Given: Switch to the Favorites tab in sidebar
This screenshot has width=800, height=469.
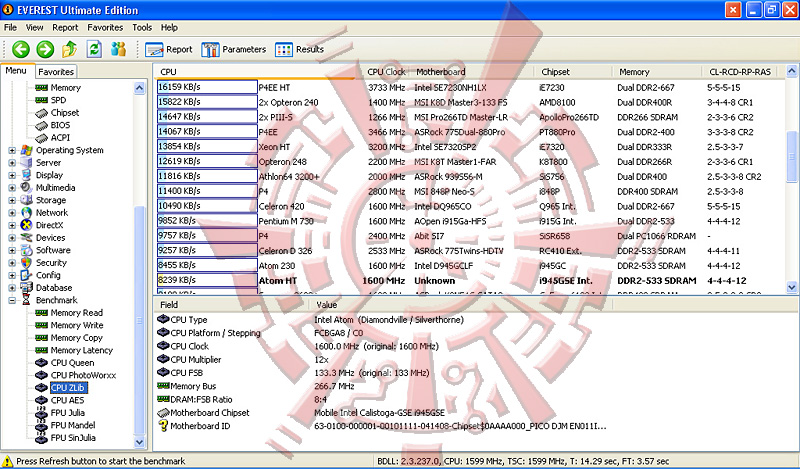Looking at the screenshot, I should point(56,72).
